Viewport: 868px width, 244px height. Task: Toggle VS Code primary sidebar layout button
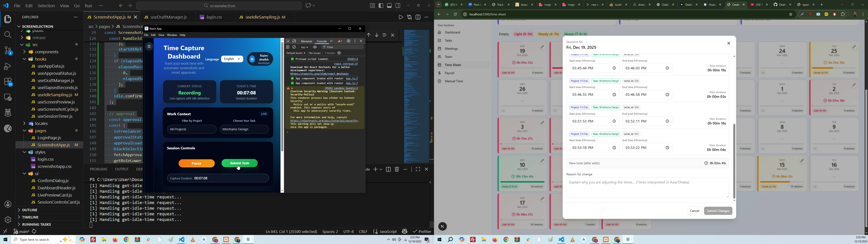coord(381,5)
